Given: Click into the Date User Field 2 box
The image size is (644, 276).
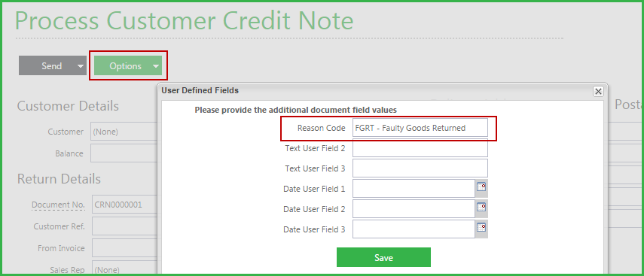Looking at the screenshot, I should [414, 208].
